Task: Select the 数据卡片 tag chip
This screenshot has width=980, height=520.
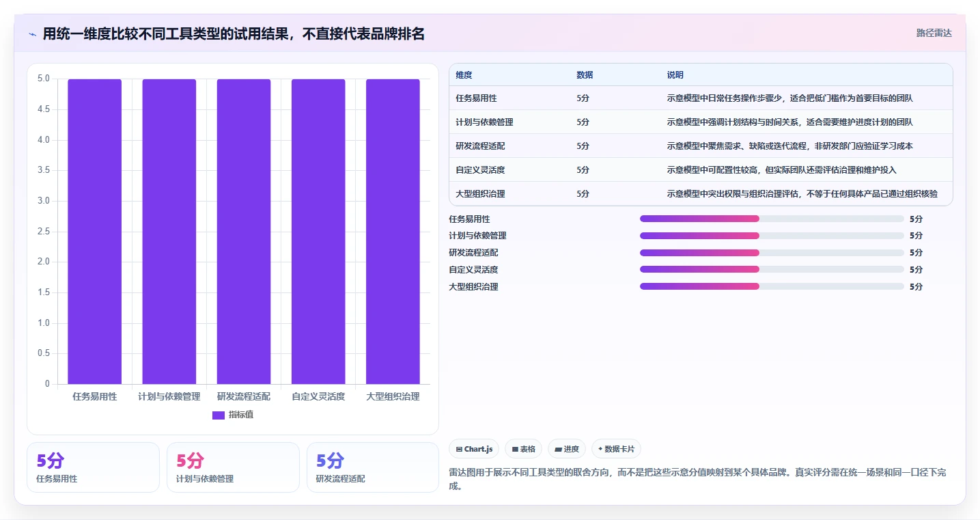Action: tap(616, 449)
